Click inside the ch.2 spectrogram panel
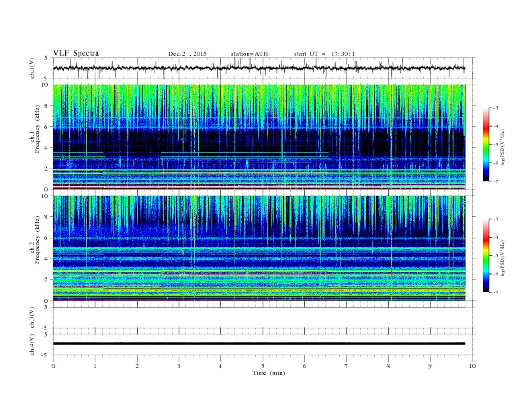 coord(259,248)
